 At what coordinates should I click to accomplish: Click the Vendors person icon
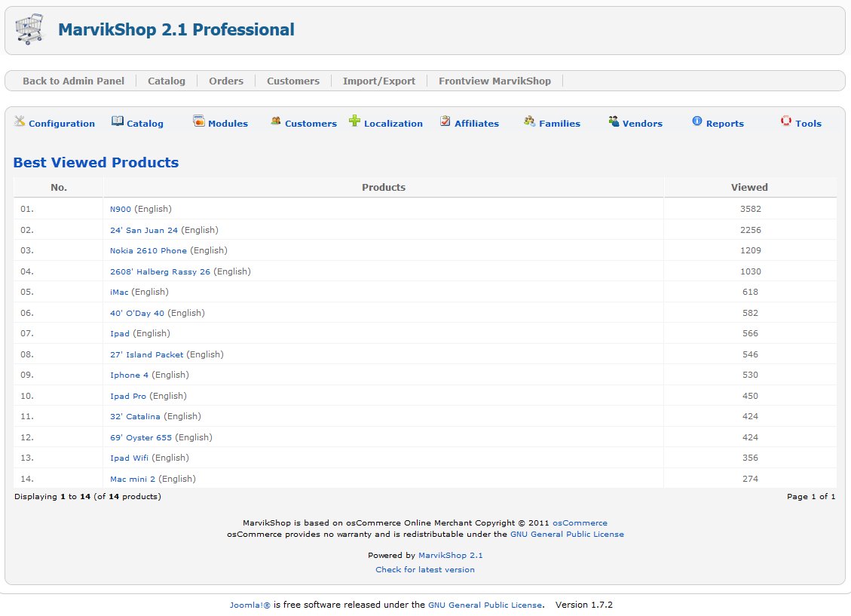614,121
